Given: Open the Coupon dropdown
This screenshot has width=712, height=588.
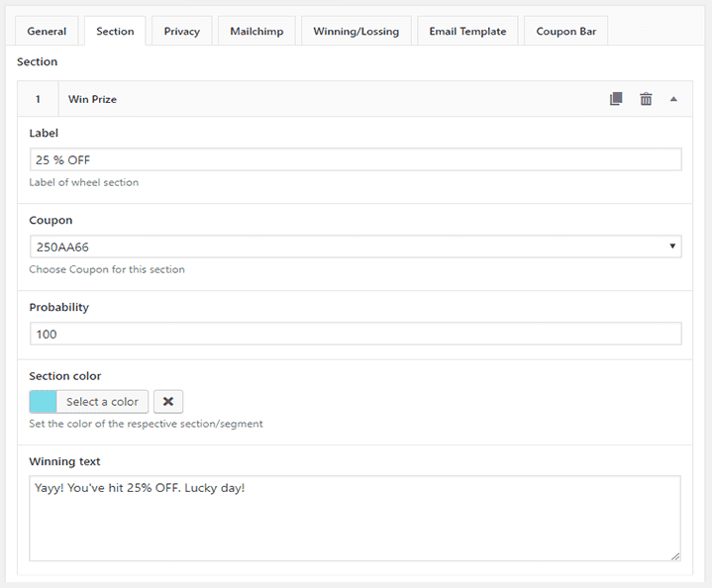Looking at the screenshot, I should (355, 246).
